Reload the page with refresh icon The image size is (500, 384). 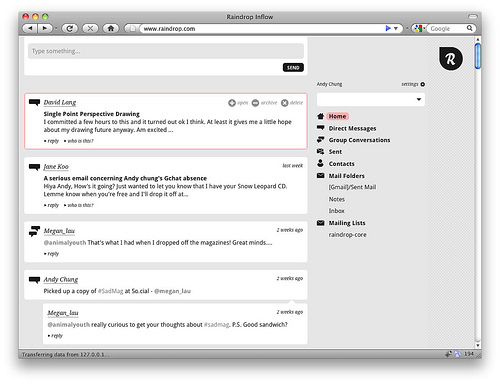[70, 29]
